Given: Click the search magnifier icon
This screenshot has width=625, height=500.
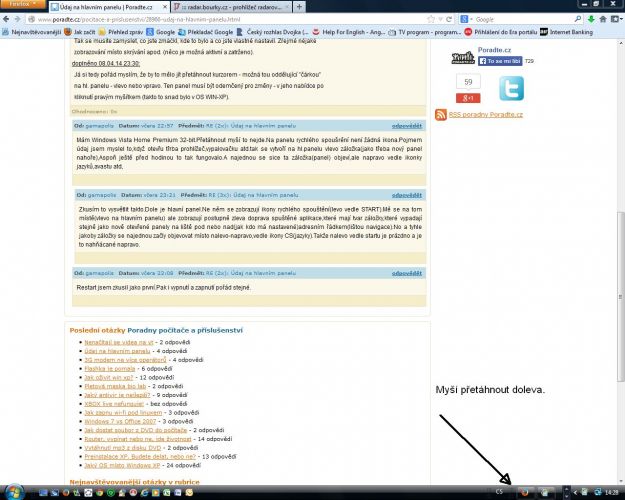Looking at the screenshot, I should click(x=578, y=19).
